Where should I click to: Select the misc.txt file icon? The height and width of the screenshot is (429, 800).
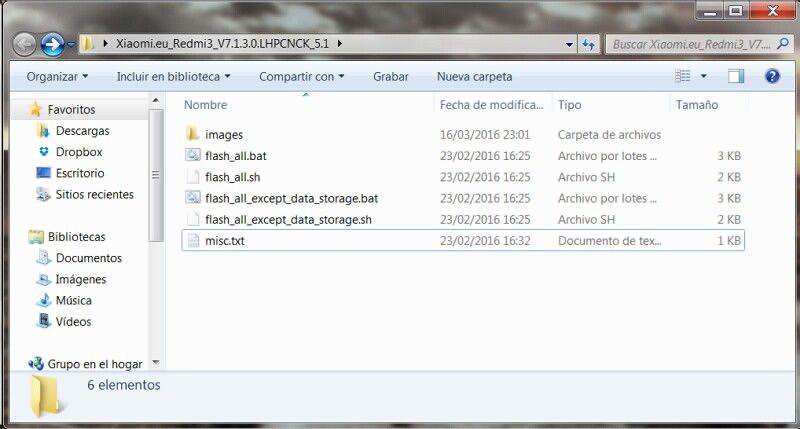click(192, 241)
